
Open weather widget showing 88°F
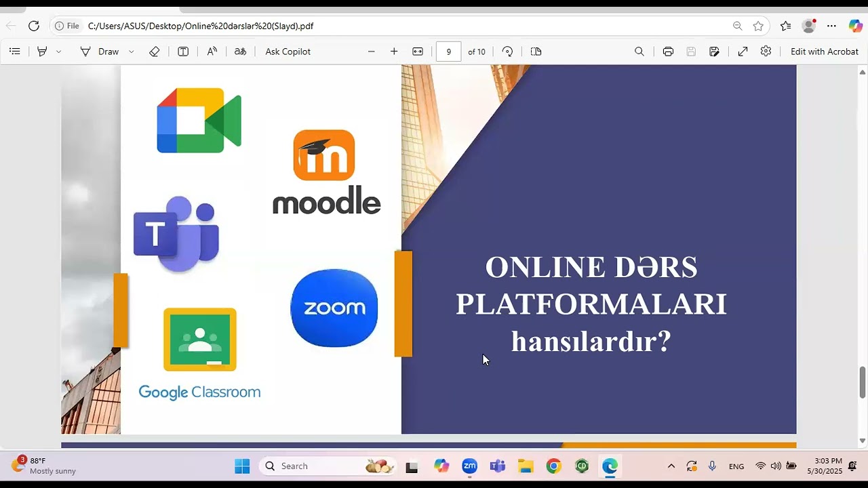tap(43, 466)
